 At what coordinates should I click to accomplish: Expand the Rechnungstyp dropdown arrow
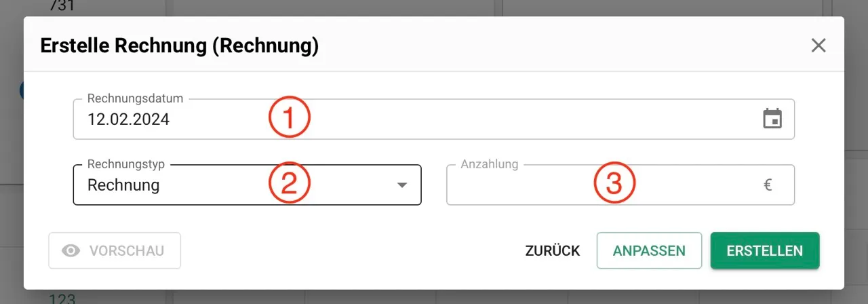[x=402, y=185]
